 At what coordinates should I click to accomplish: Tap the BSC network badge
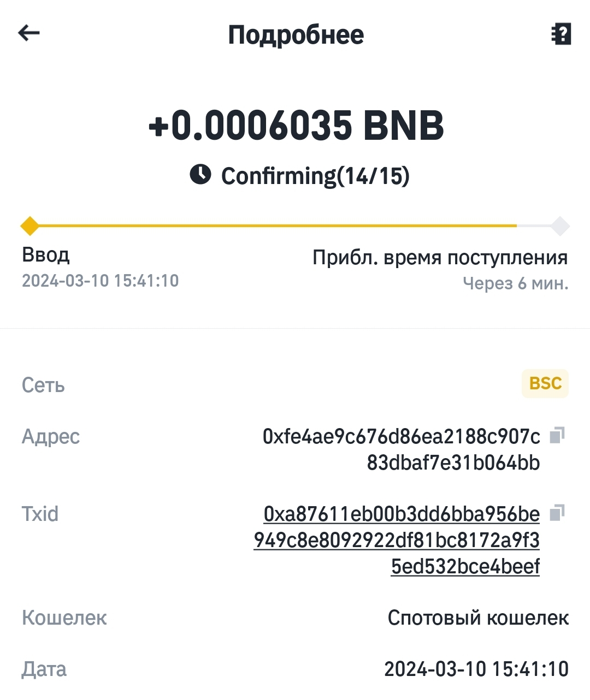[545, 383]
